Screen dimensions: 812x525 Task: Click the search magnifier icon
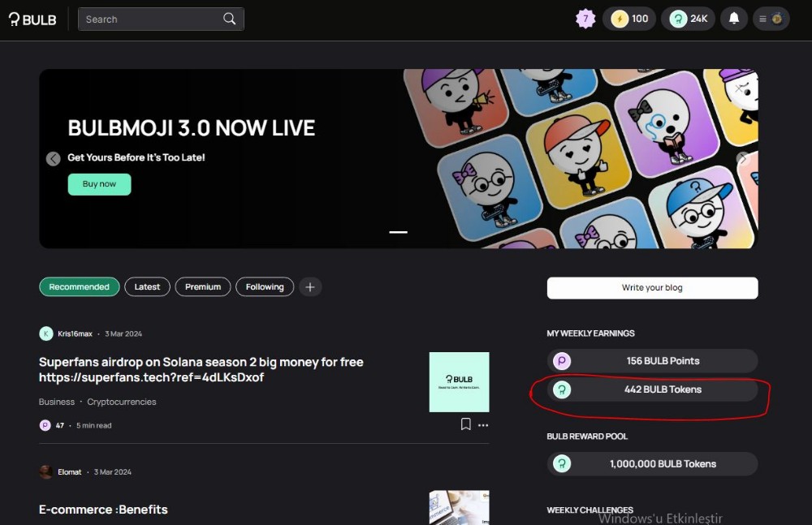230,19
